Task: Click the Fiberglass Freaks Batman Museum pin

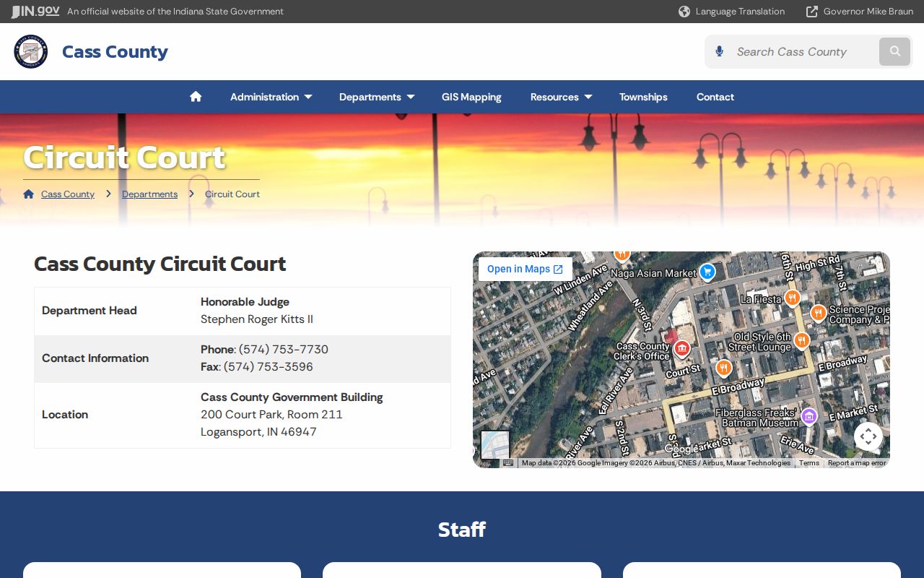Action: coord(809,416)
